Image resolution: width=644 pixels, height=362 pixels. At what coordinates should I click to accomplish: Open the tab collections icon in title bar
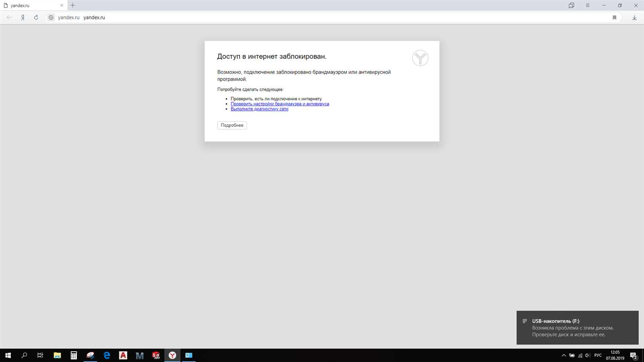point(571,6)
